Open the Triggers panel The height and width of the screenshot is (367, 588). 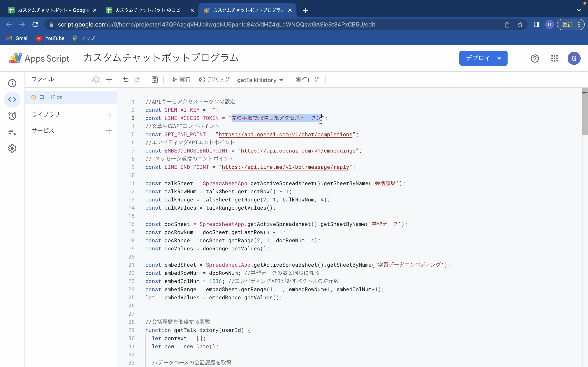(12, 116)
